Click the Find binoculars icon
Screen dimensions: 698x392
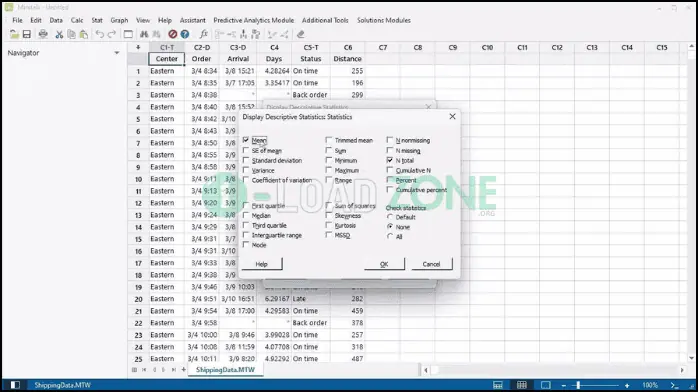pos(144,34)
